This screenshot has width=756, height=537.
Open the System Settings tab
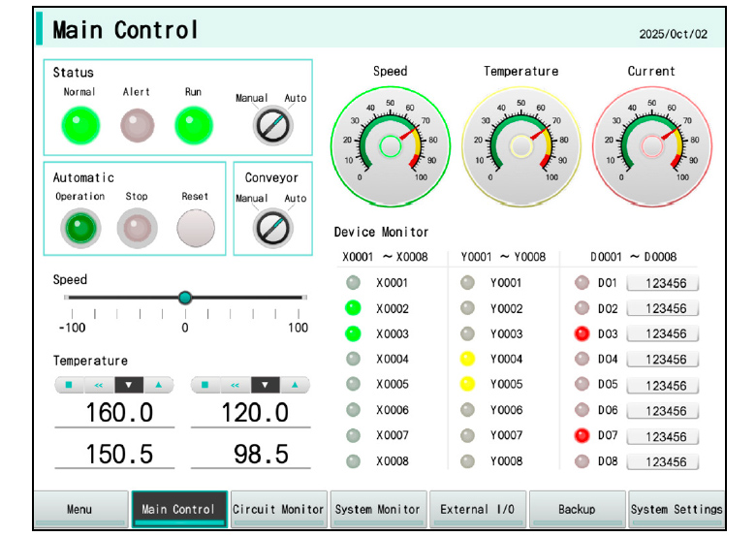tap(676, 510)
